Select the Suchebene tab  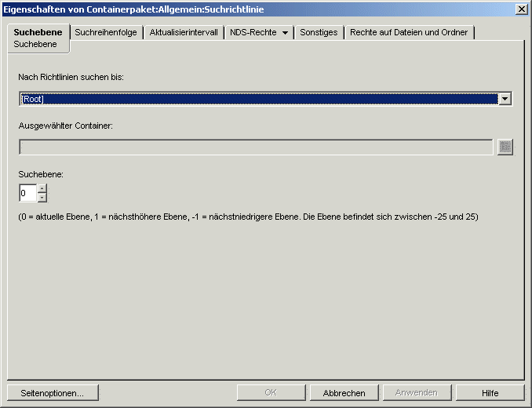[x=38, y=32]
